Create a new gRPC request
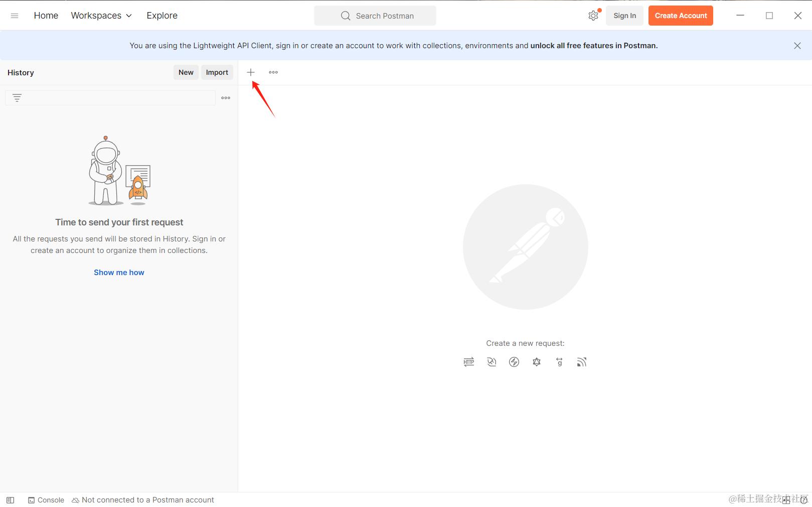 (x=559, y=362)
